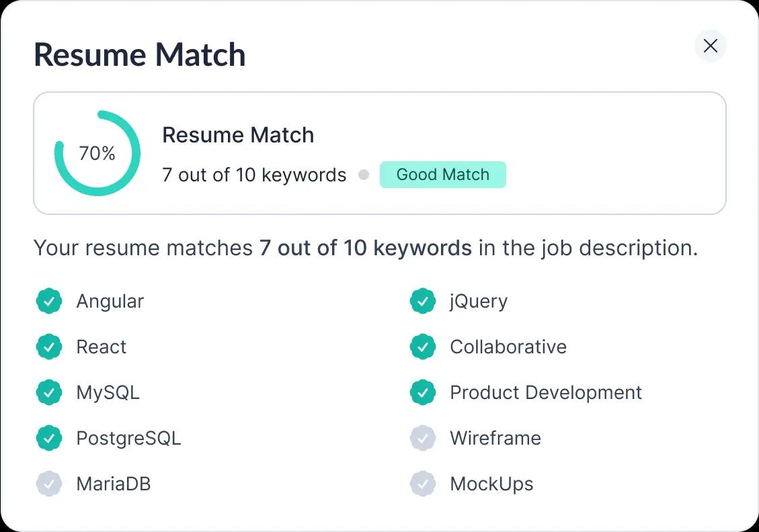Select the Wireframe keyword label
The height and width of the screenshot is (532, 759).
tap(495, 439)
